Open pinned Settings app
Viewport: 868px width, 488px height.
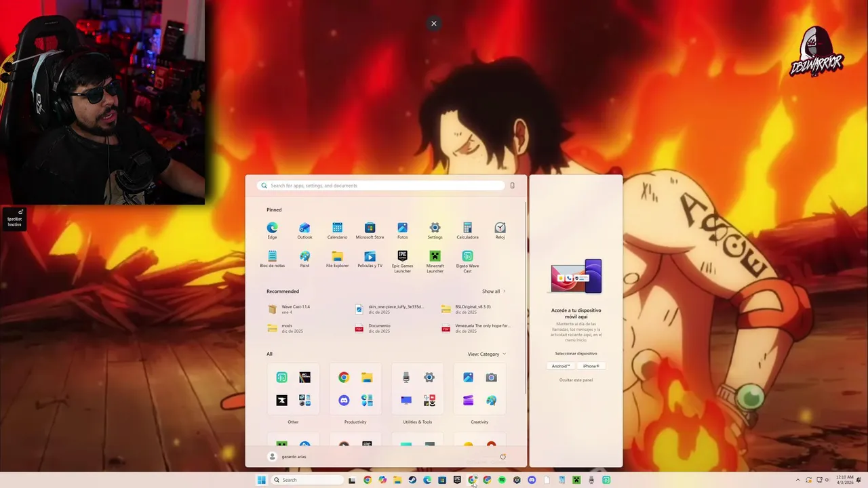point(435,230)
